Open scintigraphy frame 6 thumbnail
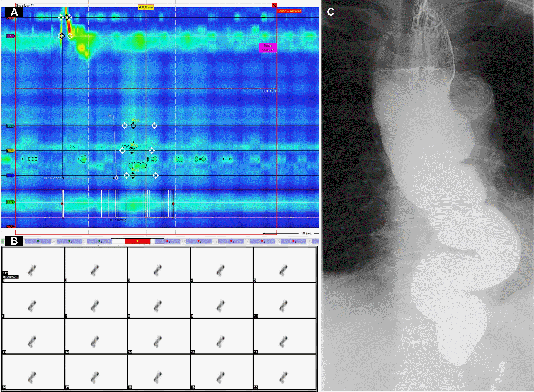 click(x=33, y=300)
